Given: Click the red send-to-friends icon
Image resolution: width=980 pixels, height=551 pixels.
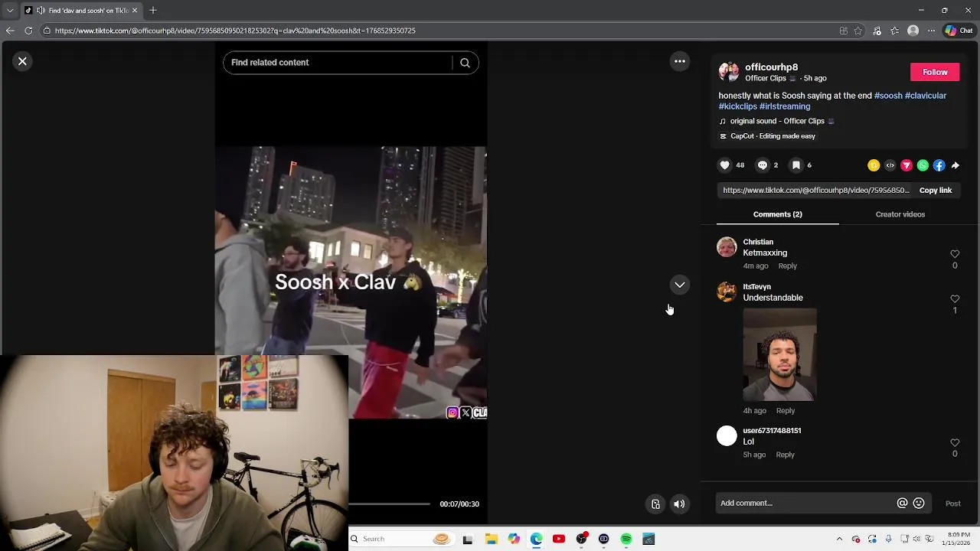Looking at the screenshot, I should 906,165.
